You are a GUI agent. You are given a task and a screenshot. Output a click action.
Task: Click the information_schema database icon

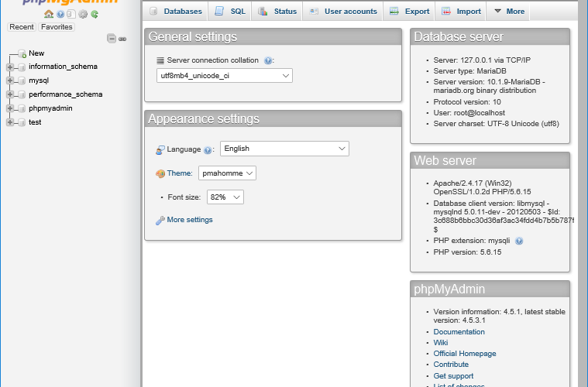click(x=22, y=67)
